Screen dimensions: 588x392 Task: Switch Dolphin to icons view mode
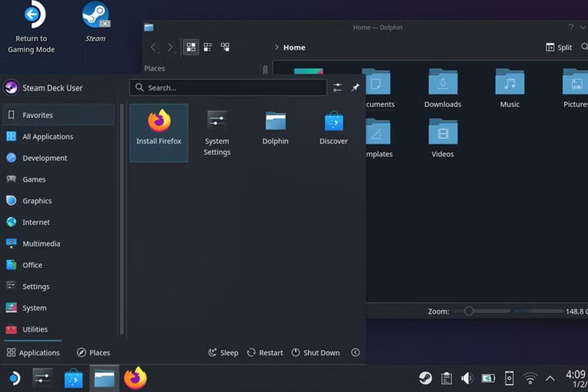pos(192,47)
